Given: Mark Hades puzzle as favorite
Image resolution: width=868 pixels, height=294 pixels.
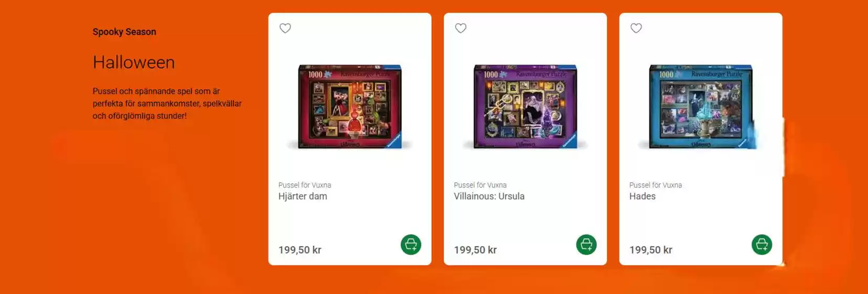Looking at the screenshot, I should 636,28.
